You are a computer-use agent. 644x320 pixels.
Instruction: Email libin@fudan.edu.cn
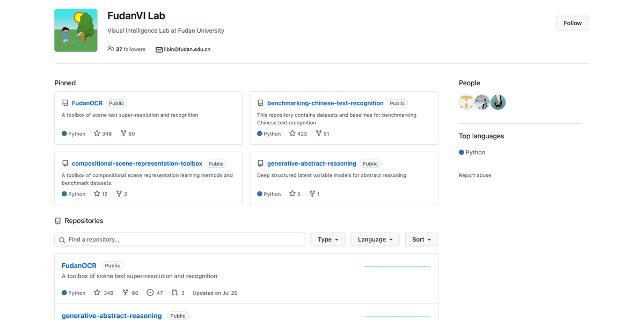coord(187,49)
